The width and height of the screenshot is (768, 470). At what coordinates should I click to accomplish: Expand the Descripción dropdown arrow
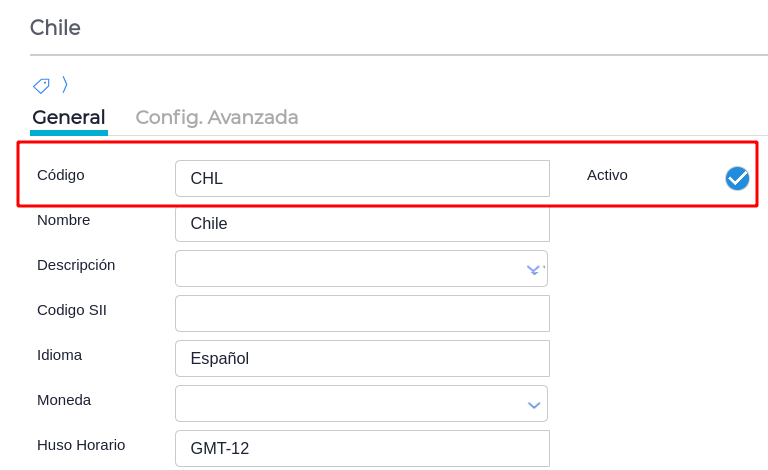click(534, 269)
